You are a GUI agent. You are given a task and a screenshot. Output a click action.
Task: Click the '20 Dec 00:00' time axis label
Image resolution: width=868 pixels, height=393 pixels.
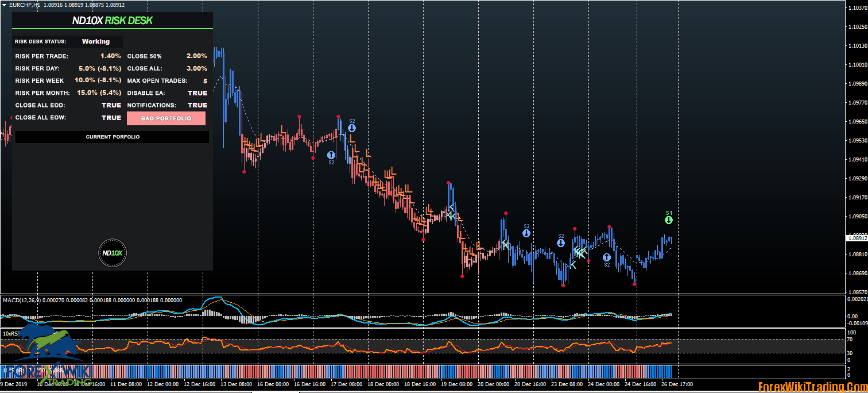point(493,384)
